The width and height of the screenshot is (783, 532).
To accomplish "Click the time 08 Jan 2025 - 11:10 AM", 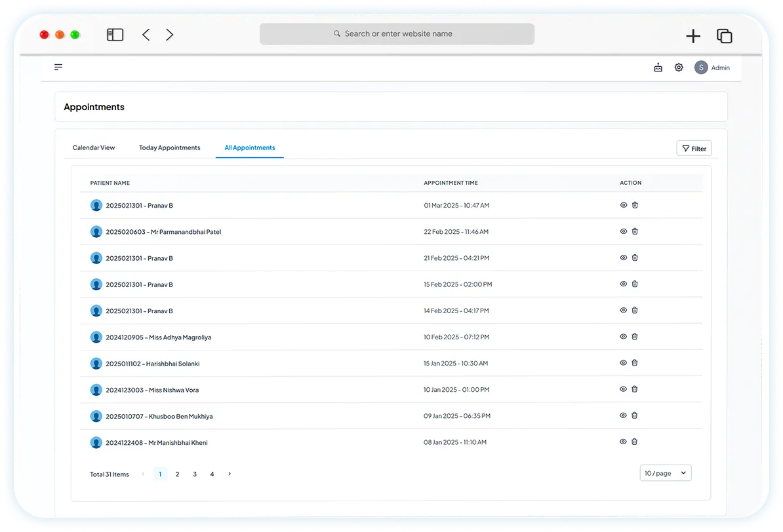I will (x=455, y=442).
